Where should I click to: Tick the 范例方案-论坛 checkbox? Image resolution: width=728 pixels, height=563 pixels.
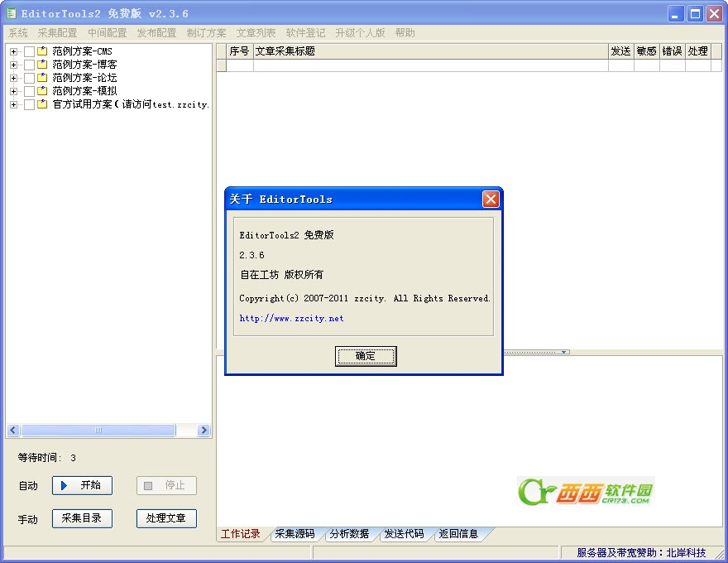point(29,78)
